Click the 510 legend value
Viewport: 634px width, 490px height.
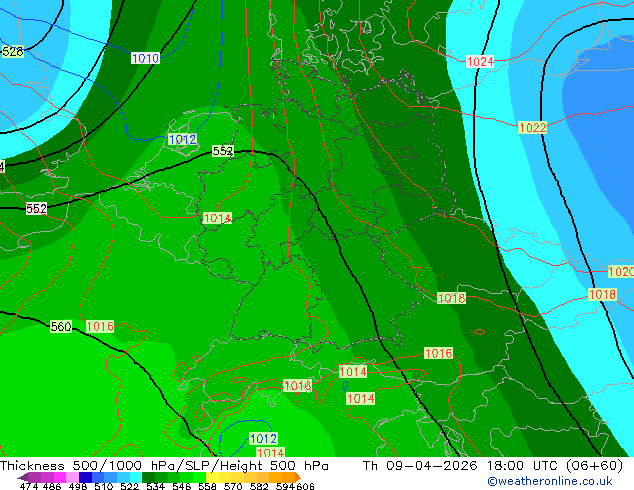(x=104, y=486)
